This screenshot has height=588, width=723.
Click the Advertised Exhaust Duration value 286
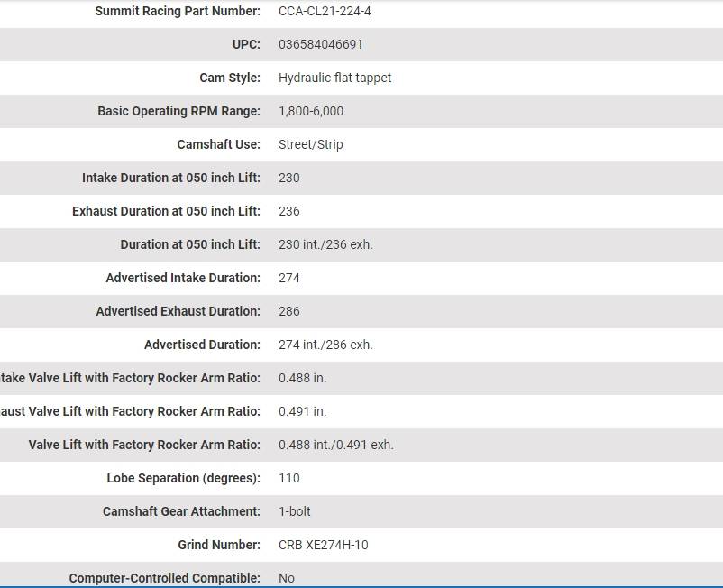(x=289, y=311)
